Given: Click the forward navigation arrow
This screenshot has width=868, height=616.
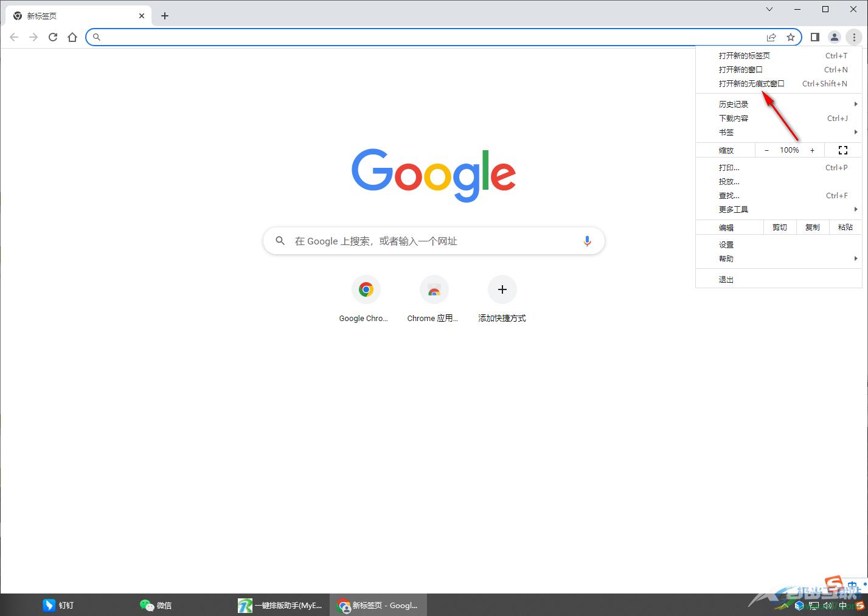Looking at the screenshot, I should (x=33, y=37).
